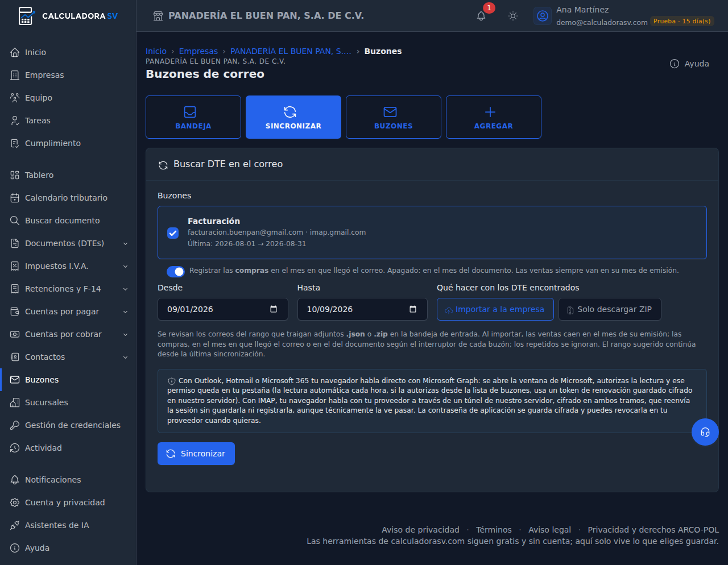Switch to the Sincronizar tab
The width and height of the screenshot is (728, 565).
click(293, 117)
